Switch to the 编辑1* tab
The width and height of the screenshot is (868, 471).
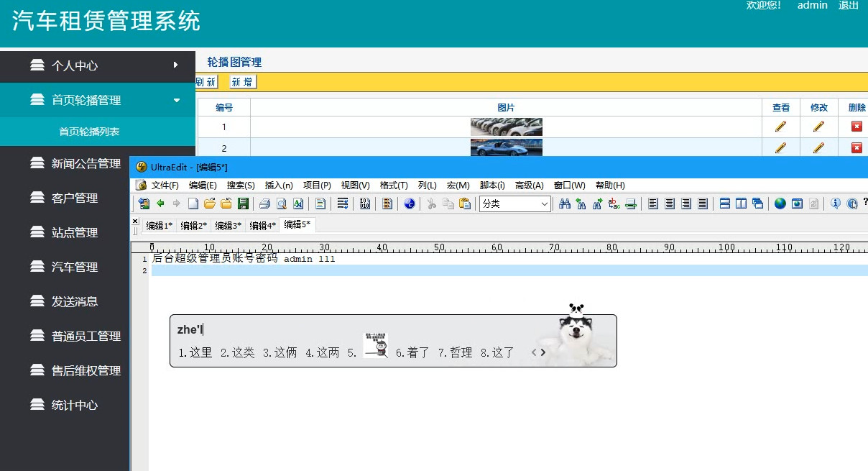tap(159, 226)
